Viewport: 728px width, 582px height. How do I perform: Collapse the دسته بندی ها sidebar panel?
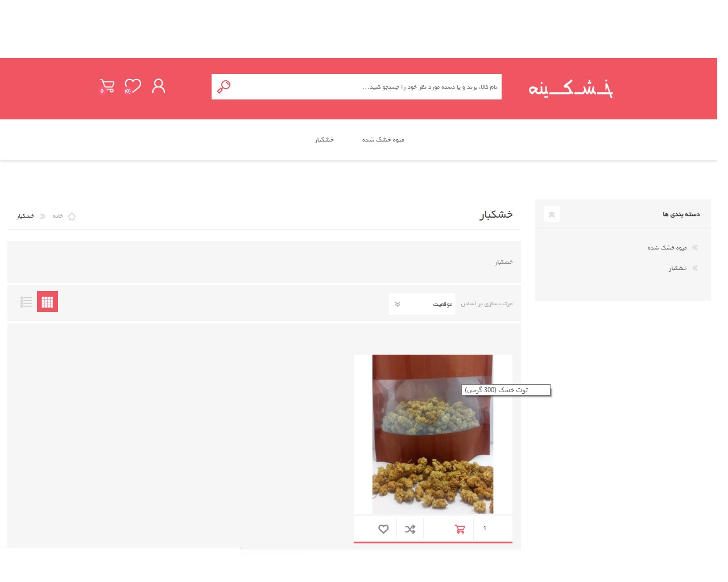click(x=552, y=214)
